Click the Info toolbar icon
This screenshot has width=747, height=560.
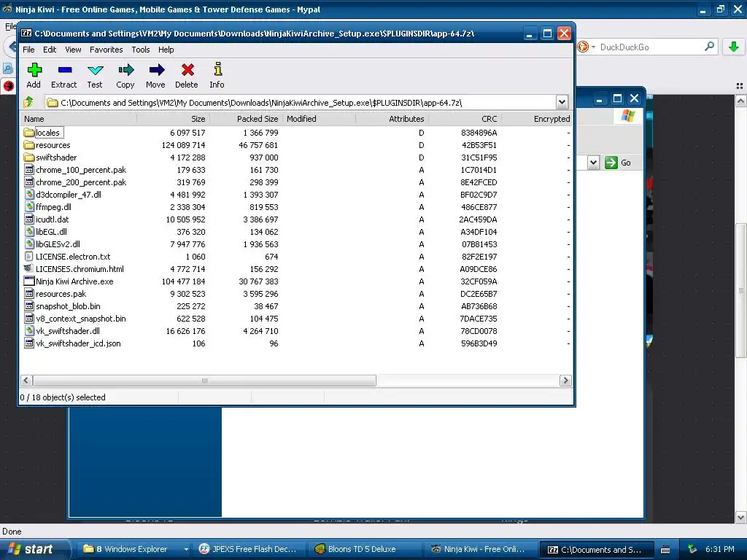(217, 69)
